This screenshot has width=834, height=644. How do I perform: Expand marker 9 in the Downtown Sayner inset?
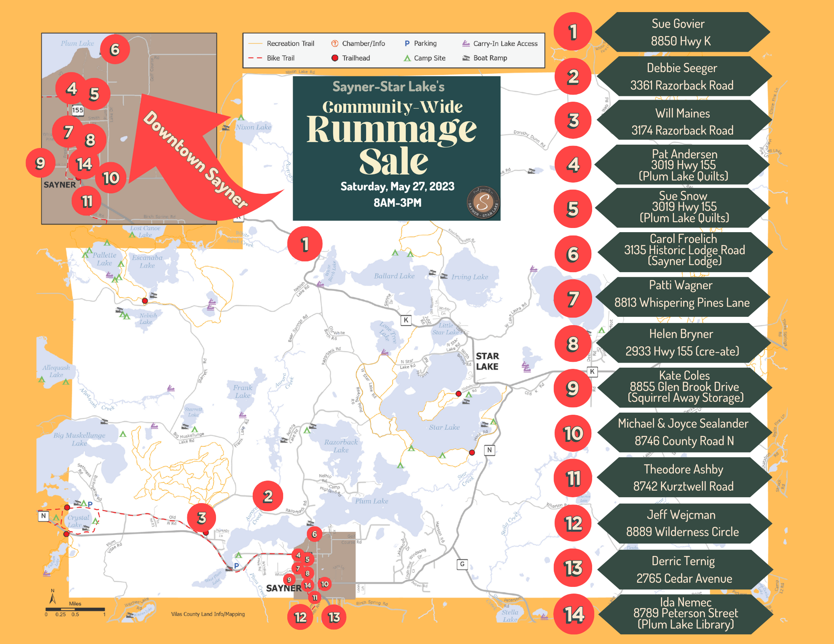click(40, 163)
